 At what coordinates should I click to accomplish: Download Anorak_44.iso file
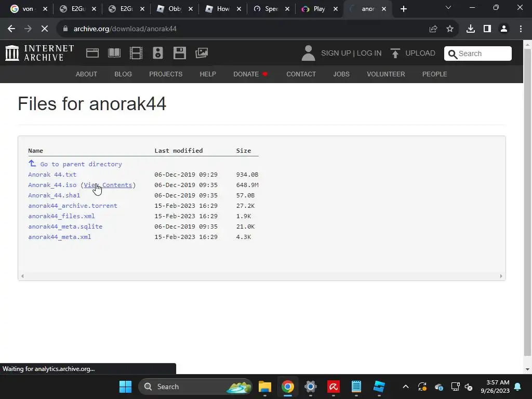52,185
